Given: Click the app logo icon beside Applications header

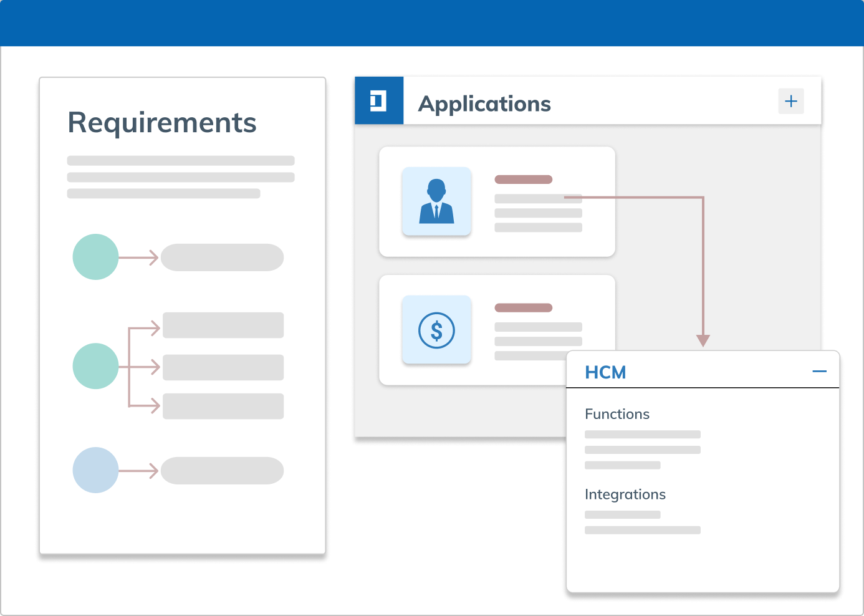Looking at the screenshot, I should pos(379,100).
